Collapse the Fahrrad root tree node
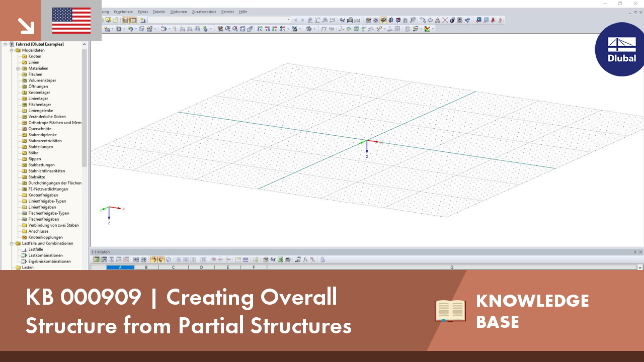 coord(5,44)
